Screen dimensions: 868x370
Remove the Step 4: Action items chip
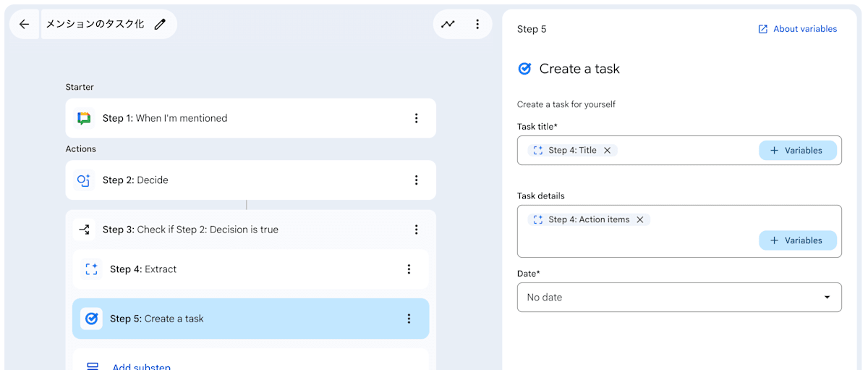[640, 219]
